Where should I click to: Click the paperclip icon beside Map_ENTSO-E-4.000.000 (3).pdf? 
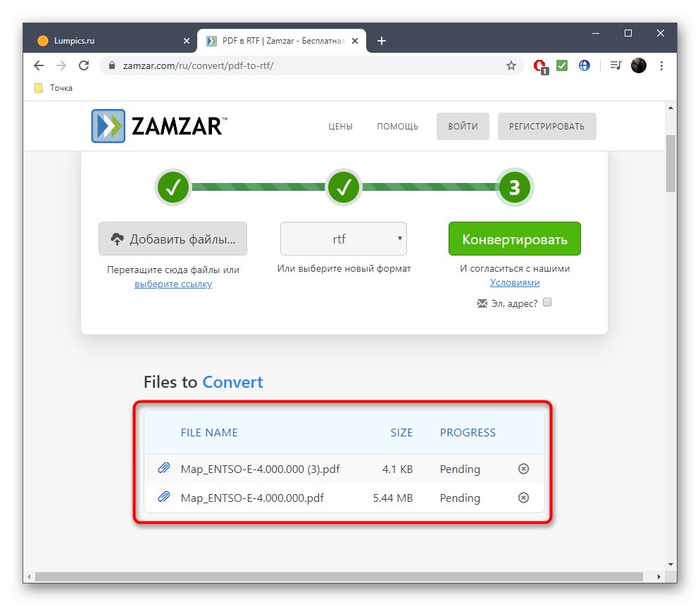tap(163, 469)
